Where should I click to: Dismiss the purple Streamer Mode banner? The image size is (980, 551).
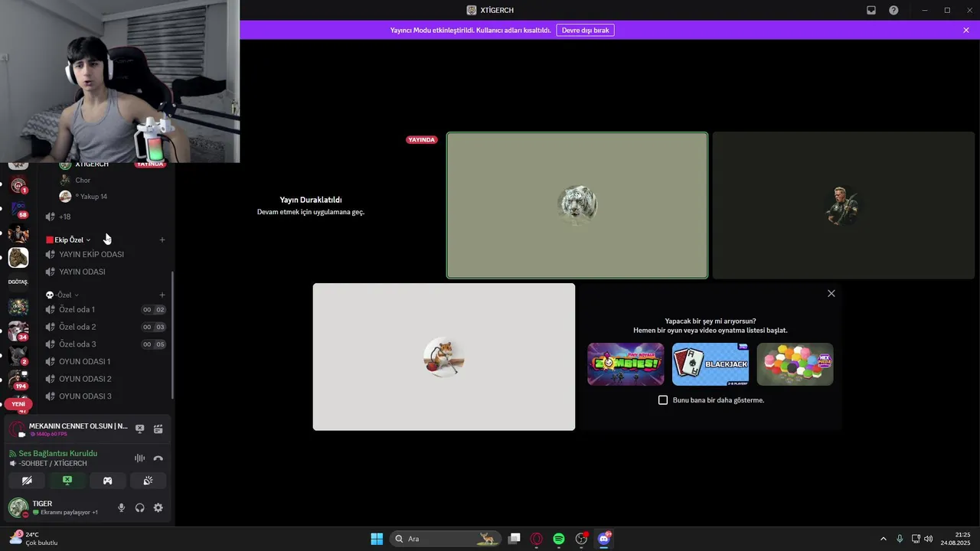click(x=966, y=30)
